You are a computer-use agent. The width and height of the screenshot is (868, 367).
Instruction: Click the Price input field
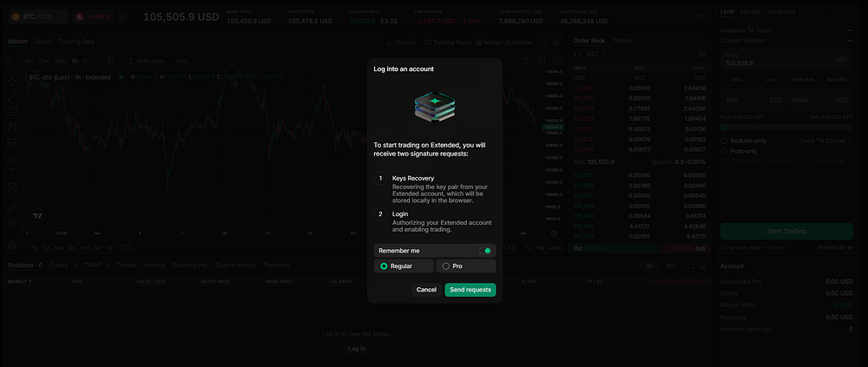click(786, 59)
